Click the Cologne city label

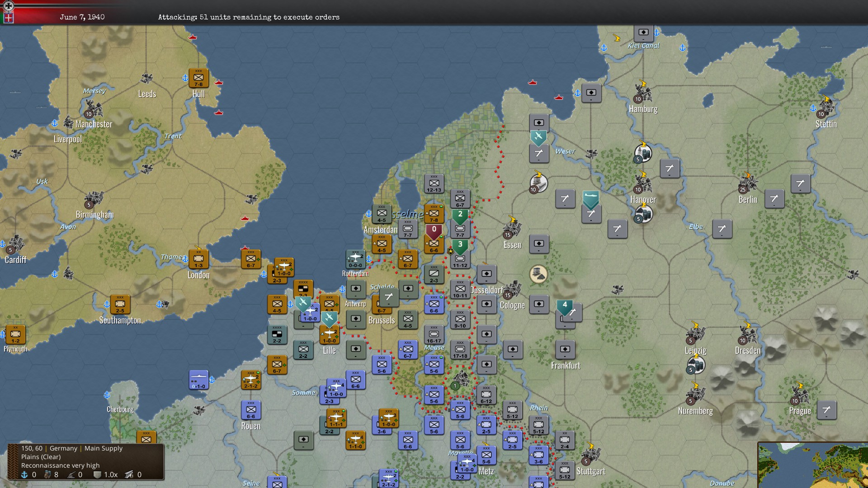tap(512, 305)
